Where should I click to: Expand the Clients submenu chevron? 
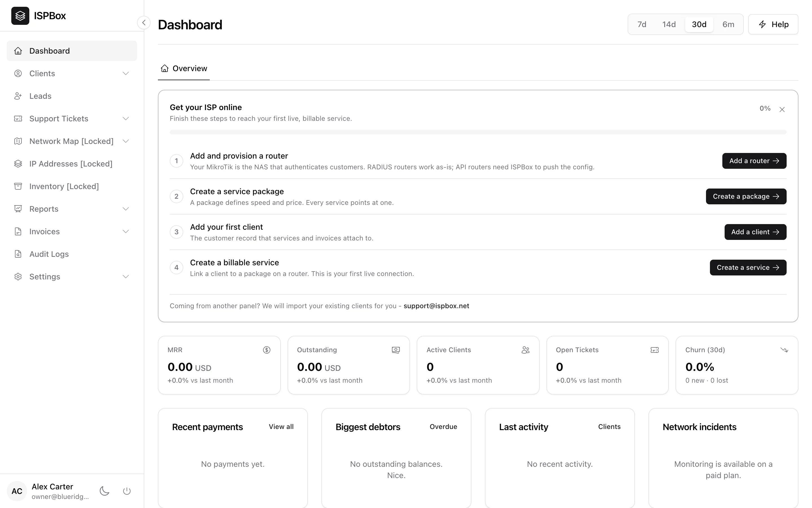(126, 73)
